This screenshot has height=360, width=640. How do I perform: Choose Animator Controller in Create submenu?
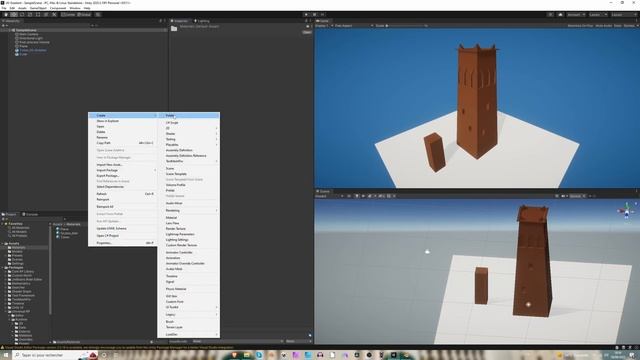coord(189,252)
